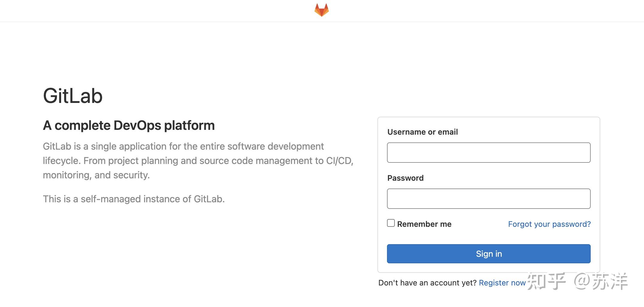The height and width of the screenshot is (307, 644).
Task: Click blank area below Sign in button inside card
Action: point(489,268)
